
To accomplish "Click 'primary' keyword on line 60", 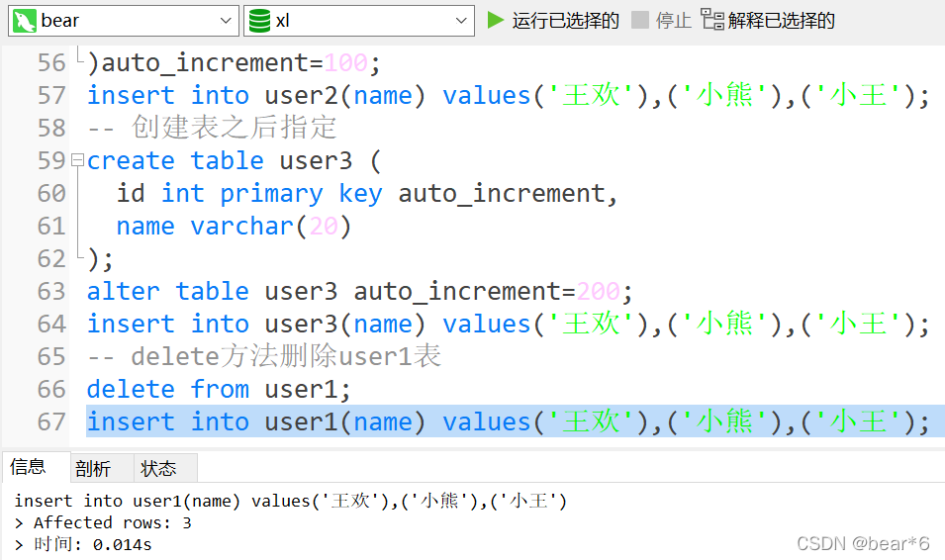I will click(271, 194).
